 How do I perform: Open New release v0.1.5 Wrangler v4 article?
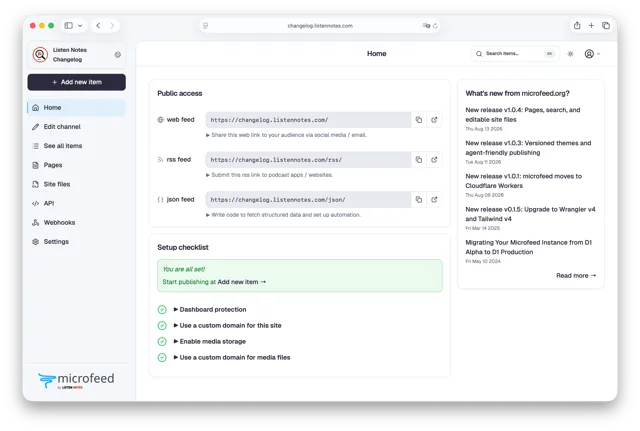[x=531, y=214]
